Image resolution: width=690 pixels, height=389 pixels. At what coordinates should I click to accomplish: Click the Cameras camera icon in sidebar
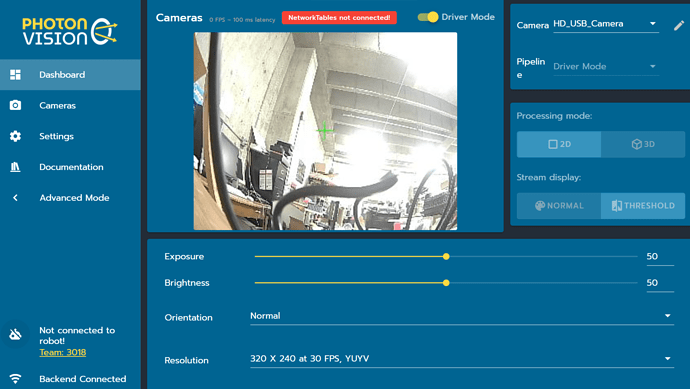(15, 105)
